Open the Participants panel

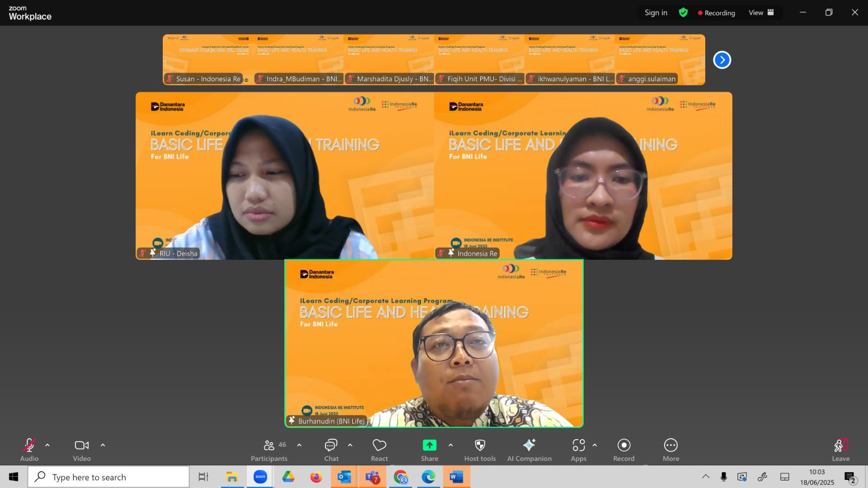269,450
